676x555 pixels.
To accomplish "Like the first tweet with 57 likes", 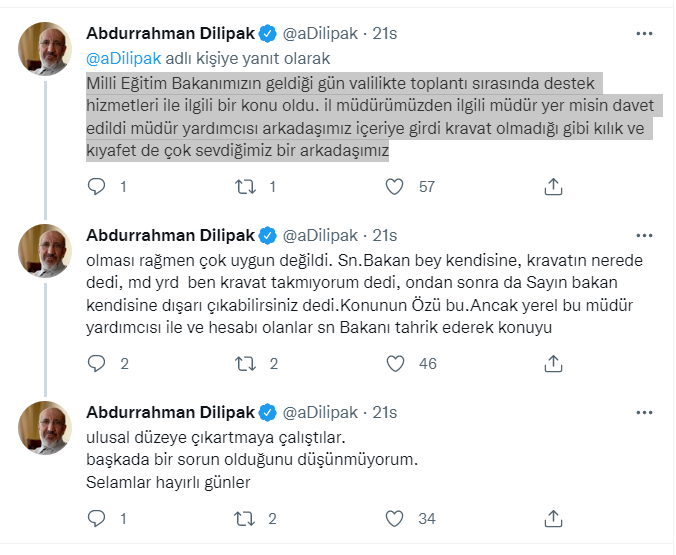I will (x=395, y=186).
